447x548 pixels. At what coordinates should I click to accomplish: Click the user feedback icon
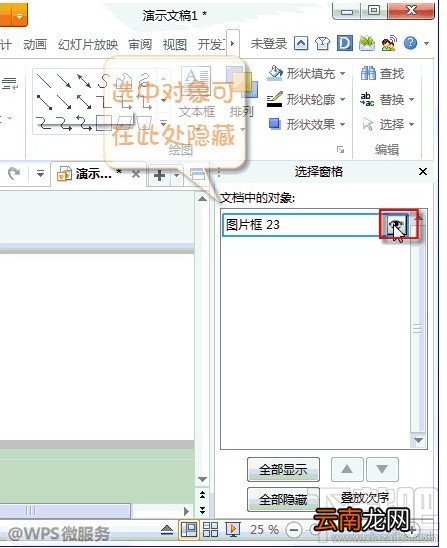(x=389, y=43)
